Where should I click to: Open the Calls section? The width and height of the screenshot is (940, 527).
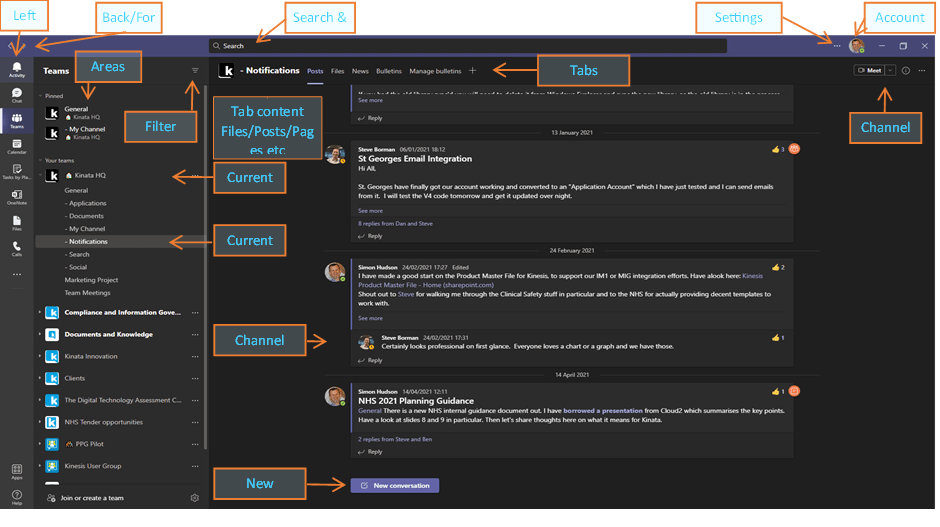coord(17,248)
